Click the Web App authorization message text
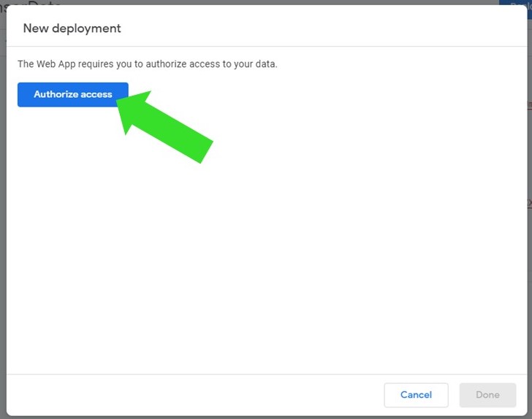This screenshot has height=419, width=532. pos(147,64)
